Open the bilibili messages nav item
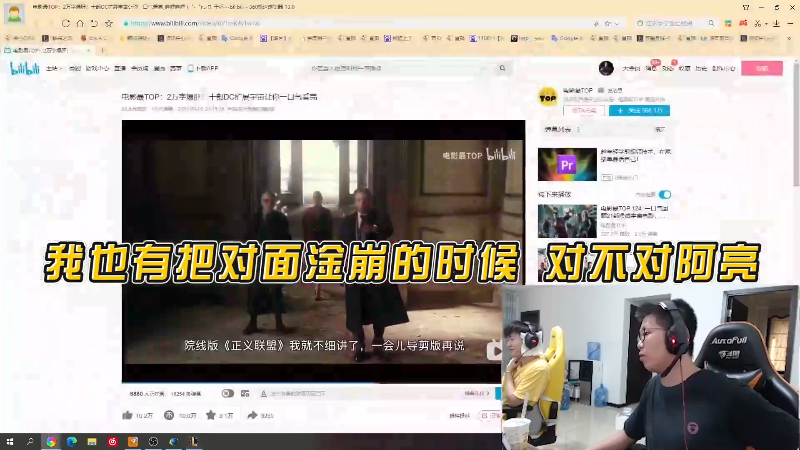Screen dimensions: 800x450 (651, 68)
